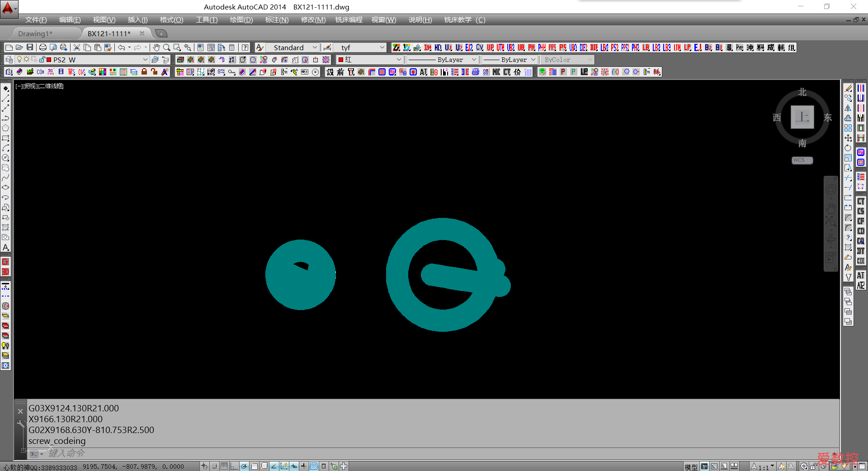Toggle Object Snap Tracking in status bar

tap(274, 466)
